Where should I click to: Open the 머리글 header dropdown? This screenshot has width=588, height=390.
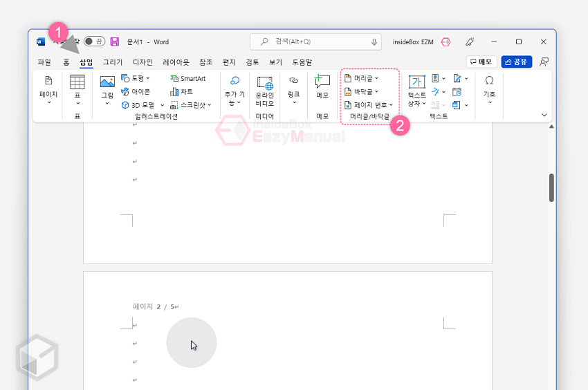point(362,78)
